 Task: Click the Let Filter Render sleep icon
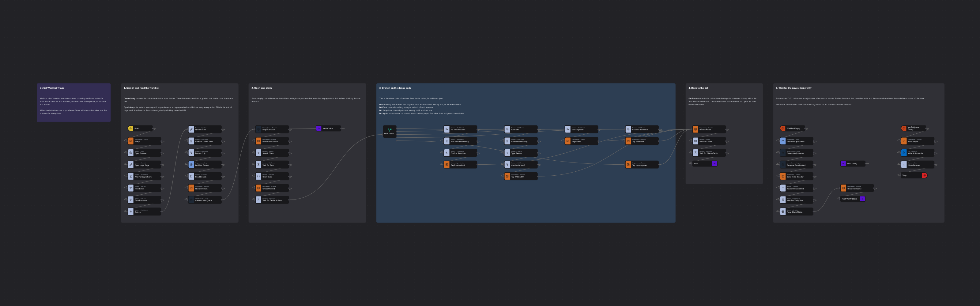[x=191, y=165]
